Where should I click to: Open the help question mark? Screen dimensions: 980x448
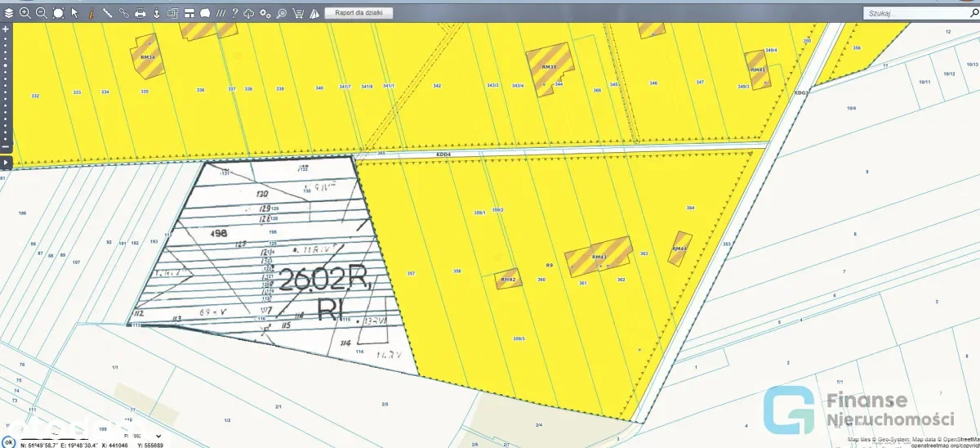point(234,13)
